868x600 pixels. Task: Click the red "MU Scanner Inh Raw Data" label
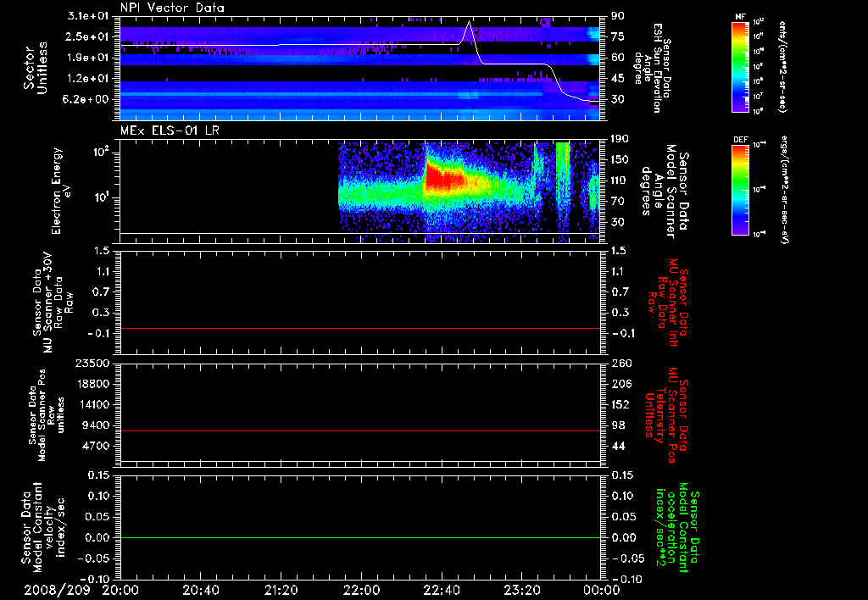(670, 303)
